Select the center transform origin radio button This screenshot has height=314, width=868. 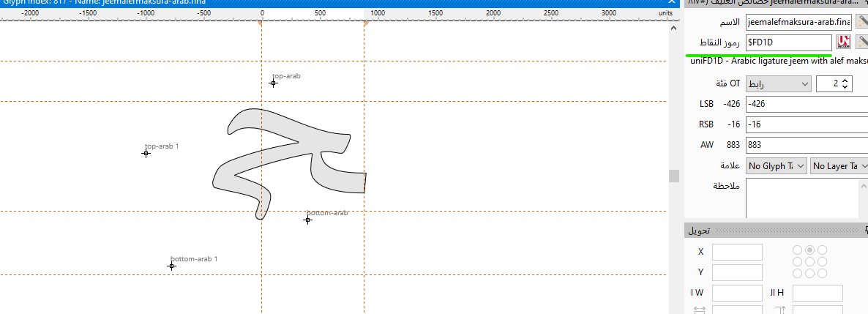click(809, 261)
